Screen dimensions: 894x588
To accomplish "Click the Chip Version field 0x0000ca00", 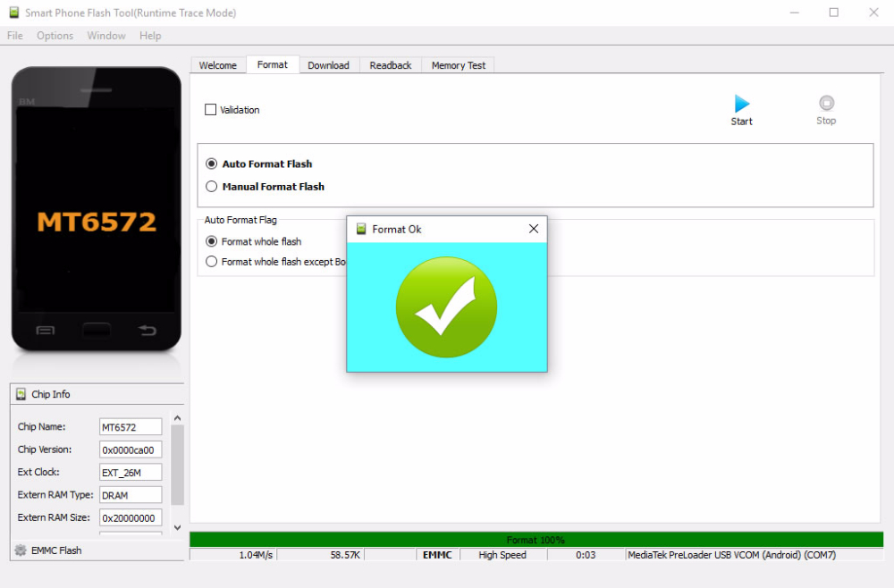I will pyautogui.click(x=131, y=449).
